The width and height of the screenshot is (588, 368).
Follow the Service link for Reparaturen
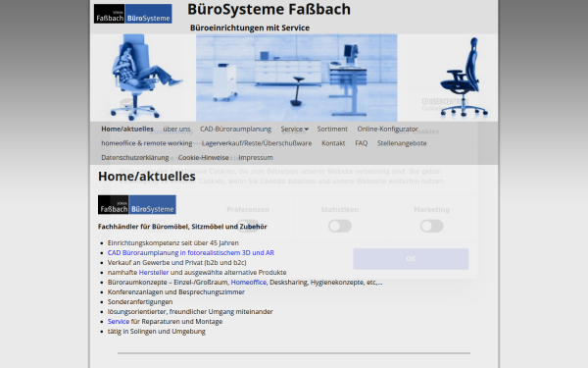pyautogui.click(x=119, y=322)
